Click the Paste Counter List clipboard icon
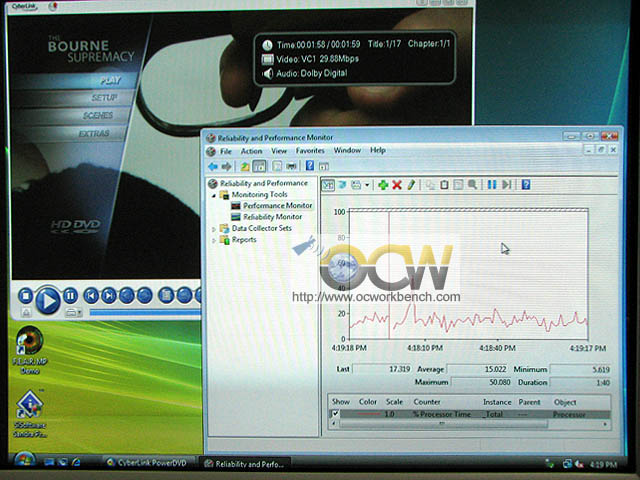Viewport: 640px width, 480px height. 444,185
